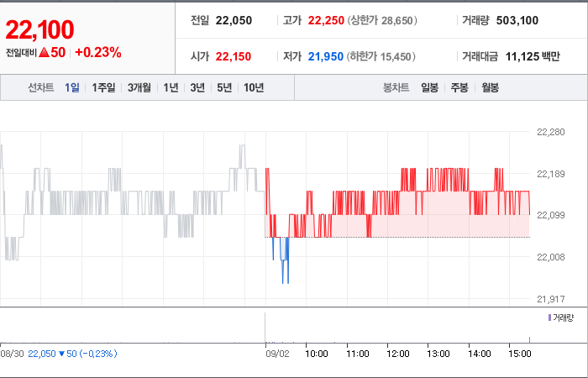Click the tall volume bar at 09/02 open

point(265,328)
